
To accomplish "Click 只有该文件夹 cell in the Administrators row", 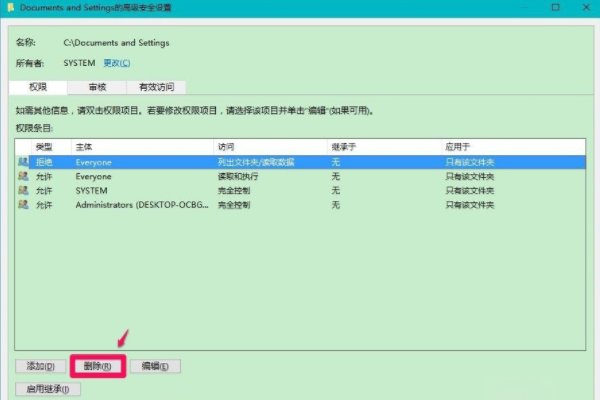I will click(470, 205).
